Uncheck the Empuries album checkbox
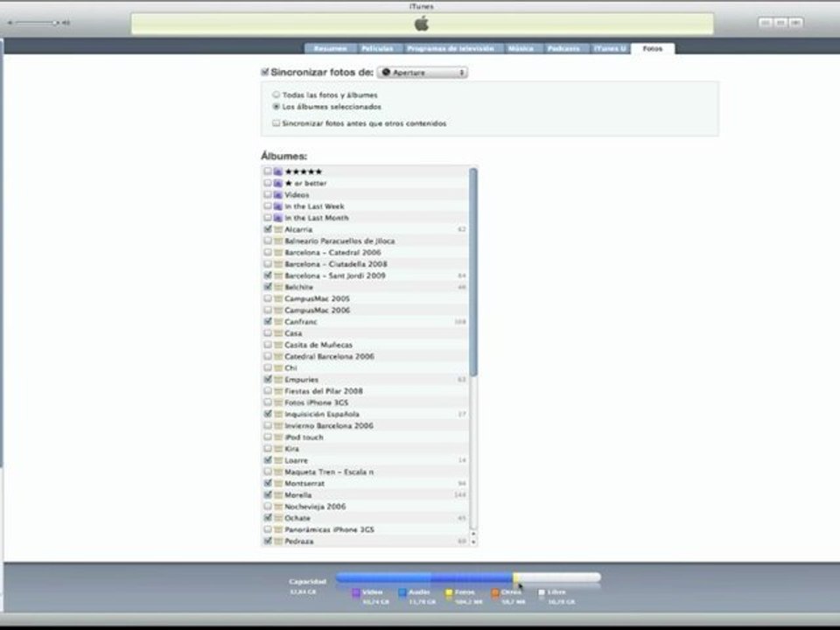 (268, 379)
